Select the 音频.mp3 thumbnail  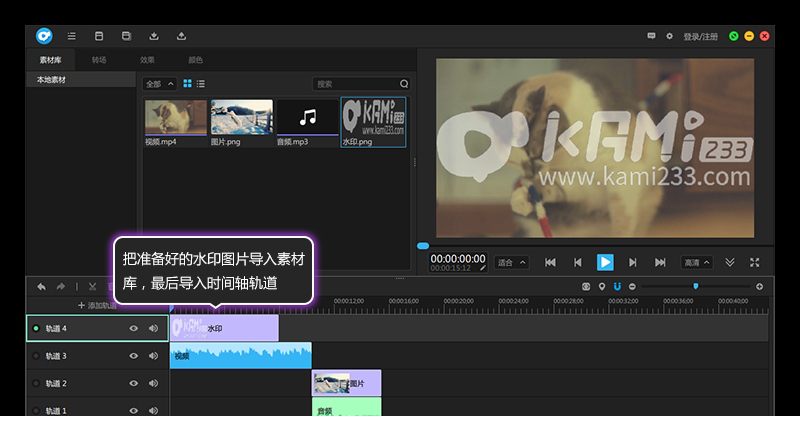pos(307,123)
